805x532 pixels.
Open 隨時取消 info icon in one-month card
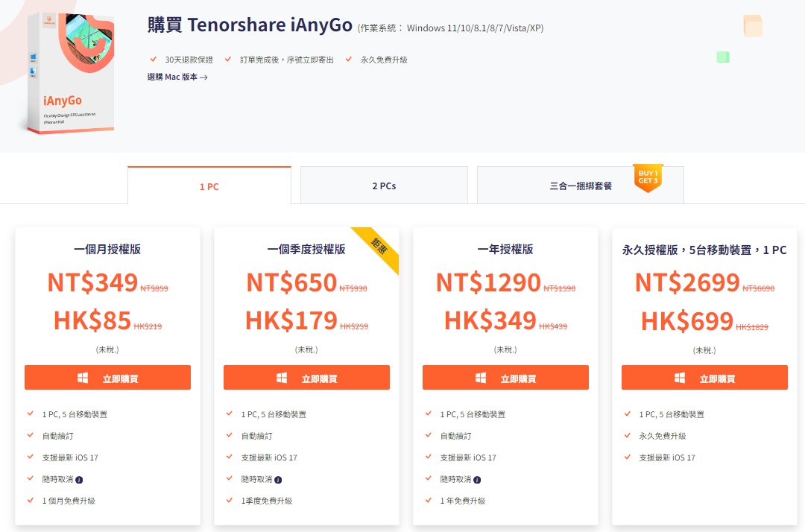click(x=79, y=480)
